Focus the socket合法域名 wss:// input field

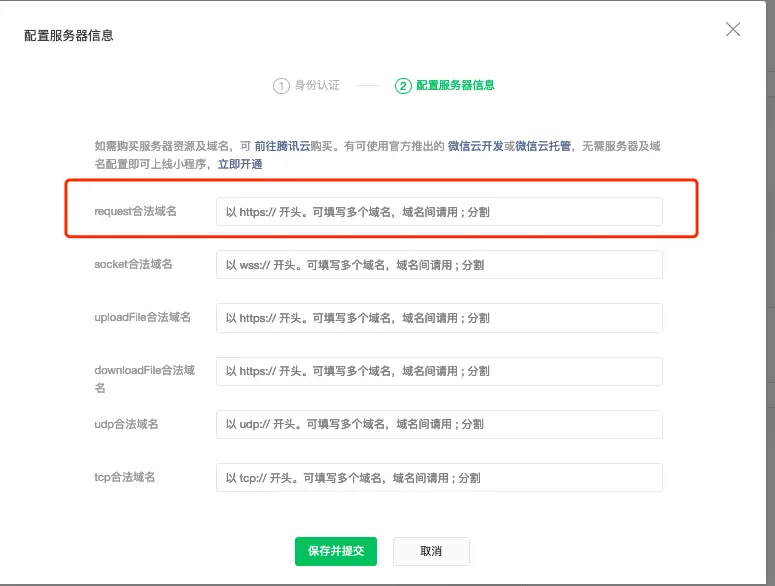click(439, 265)
